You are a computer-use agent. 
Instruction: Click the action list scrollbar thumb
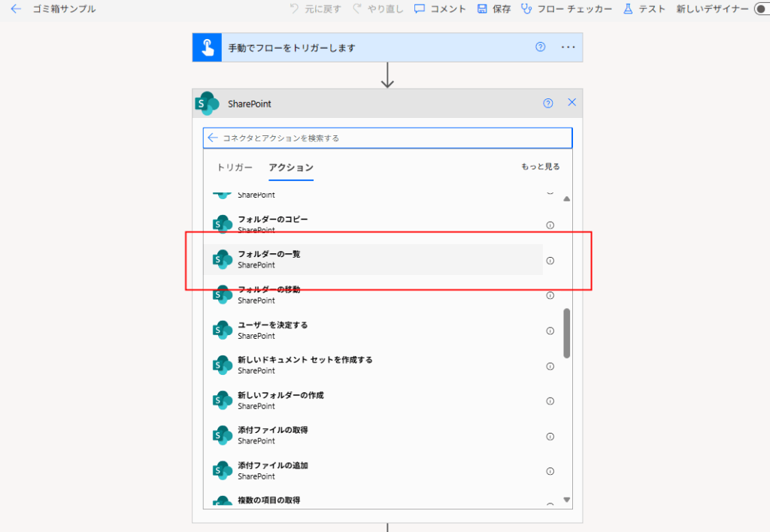pos(567,333)
